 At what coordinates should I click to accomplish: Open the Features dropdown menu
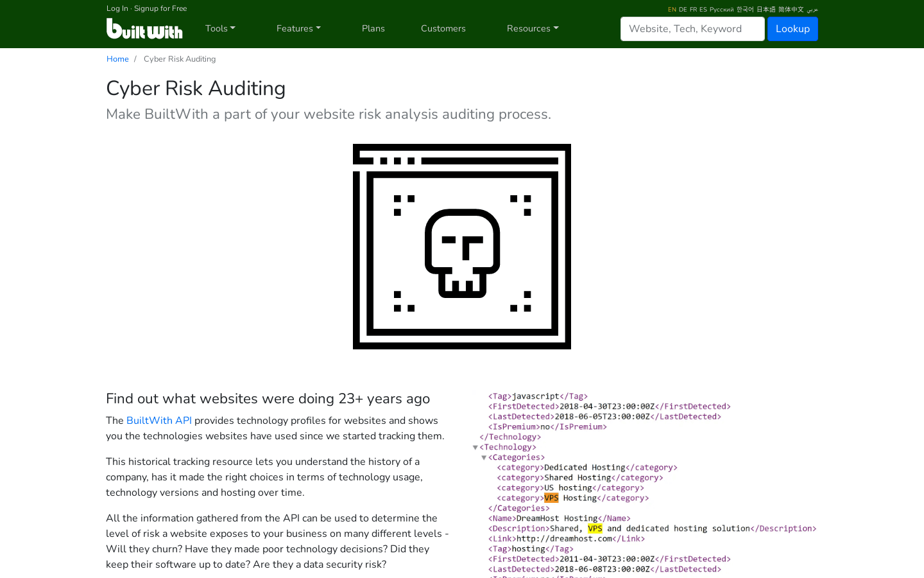point(298,28)
